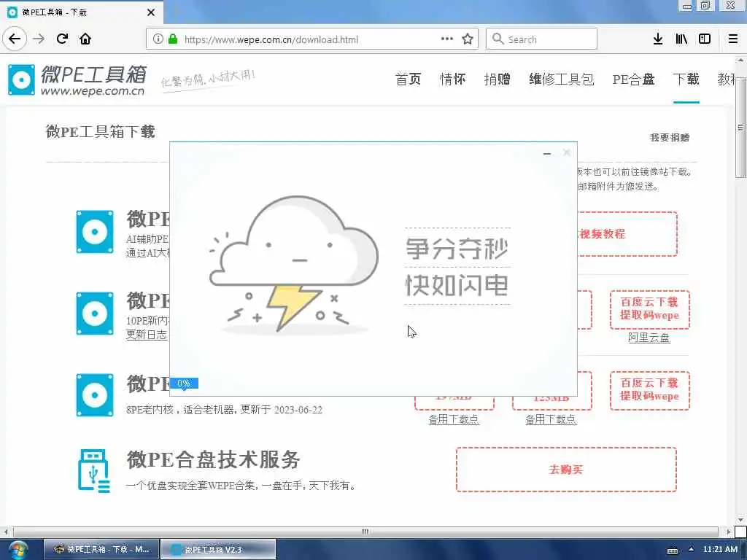The width and height of the screenshot is (747, 560).
Task: Click lower 百度云下载 提取码wepe button
Action: [650, 390]
